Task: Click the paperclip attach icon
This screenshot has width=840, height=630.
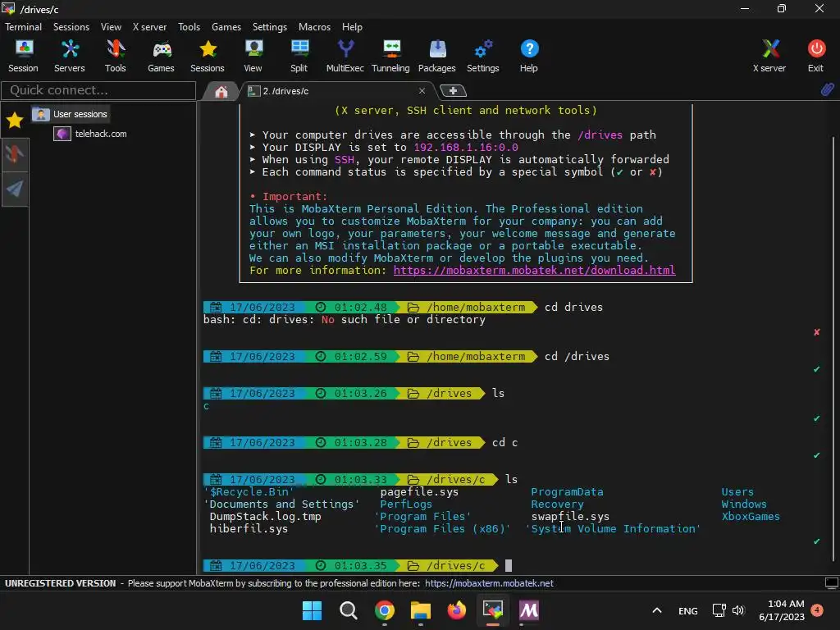Action: pos(827,89)
